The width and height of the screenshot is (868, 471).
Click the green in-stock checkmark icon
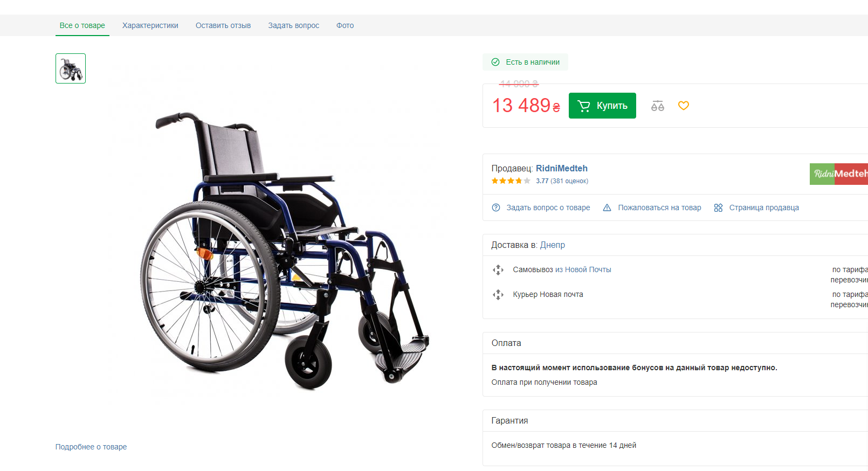tap(495, 62)
